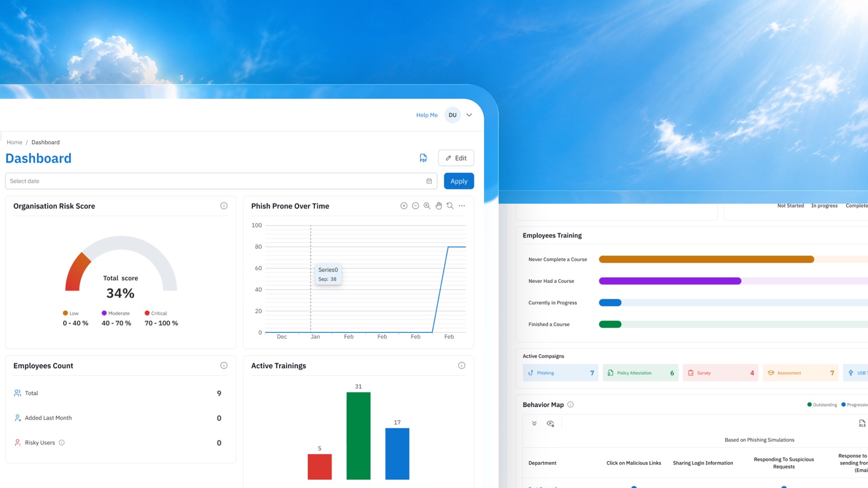This screenshot has height=488, width=868.
Task: Click the 34% total score value
Action: pyautogui.click(x=120, y=293)
